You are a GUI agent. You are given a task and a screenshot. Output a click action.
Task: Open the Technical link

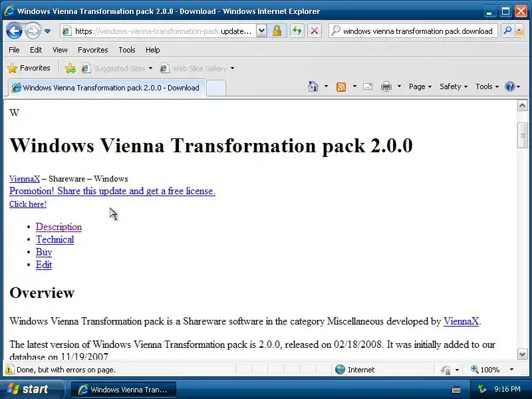click(x=55, y=239)
